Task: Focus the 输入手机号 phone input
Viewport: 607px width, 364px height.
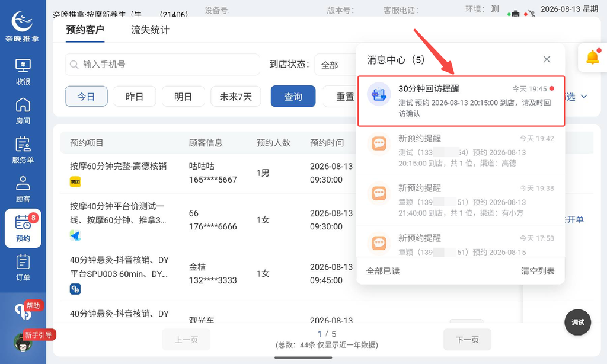Action: pyautogui.click(x=162, y=65)
